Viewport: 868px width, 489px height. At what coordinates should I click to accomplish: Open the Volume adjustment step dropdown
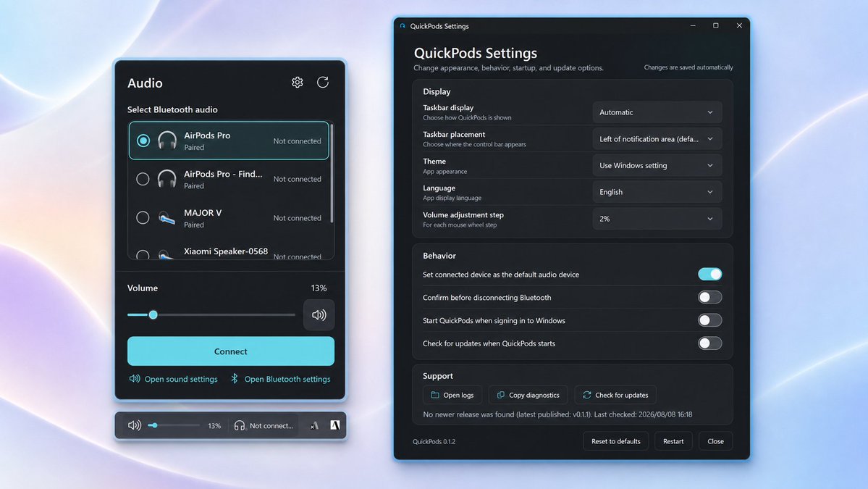coord(657,219)
